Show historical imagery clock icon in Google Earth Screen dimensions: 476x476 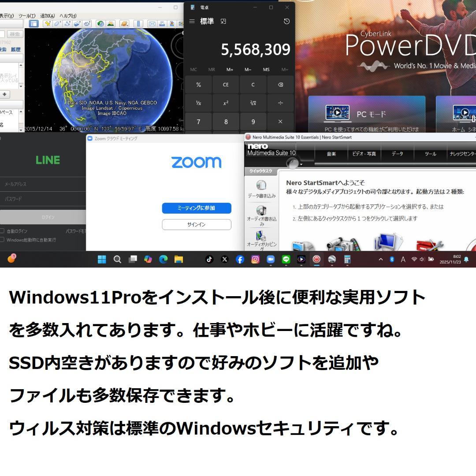pyautogui.click(x=100, y=24)
